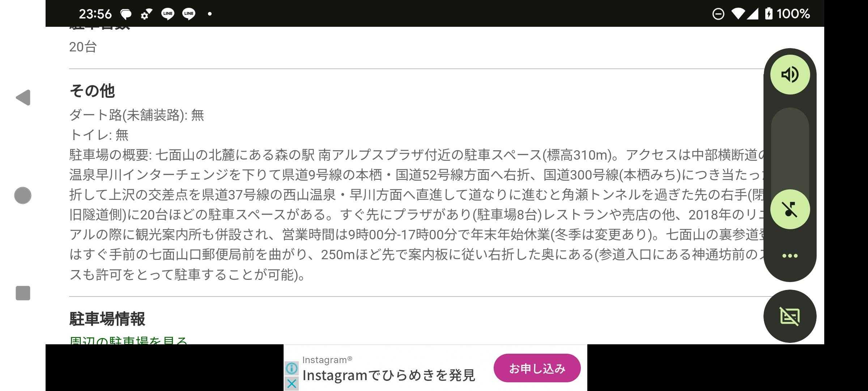Select the その他 section heading
868x391 pixels.
click(x=92, y=91)
